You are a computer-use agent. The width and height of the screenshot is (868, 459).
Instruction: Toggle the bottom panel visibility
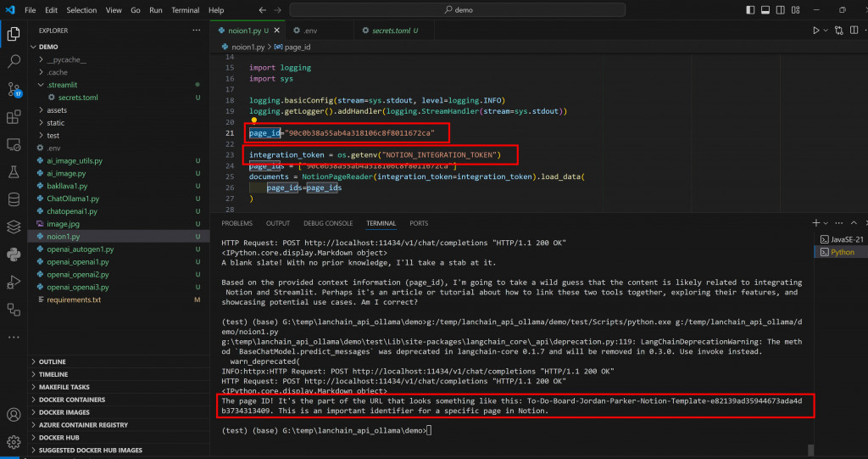(765, 10)
